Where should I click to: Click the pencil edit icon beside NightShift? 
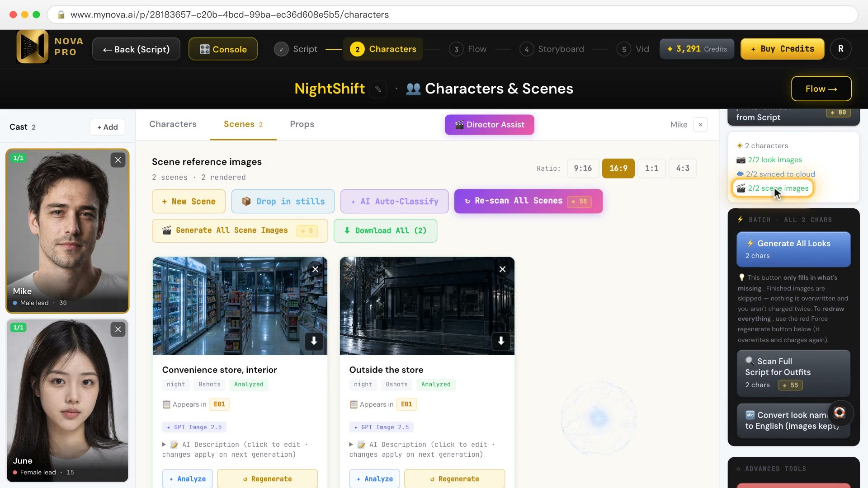click(378, 89)
